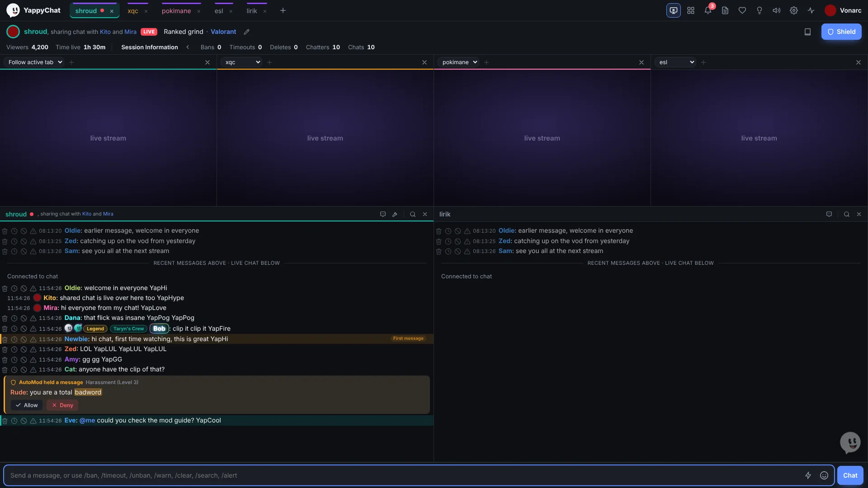This screenshot has height=488, width=868.
Task: Open the notes document icon
Action: pyautogui.click(x=725, y=10)
